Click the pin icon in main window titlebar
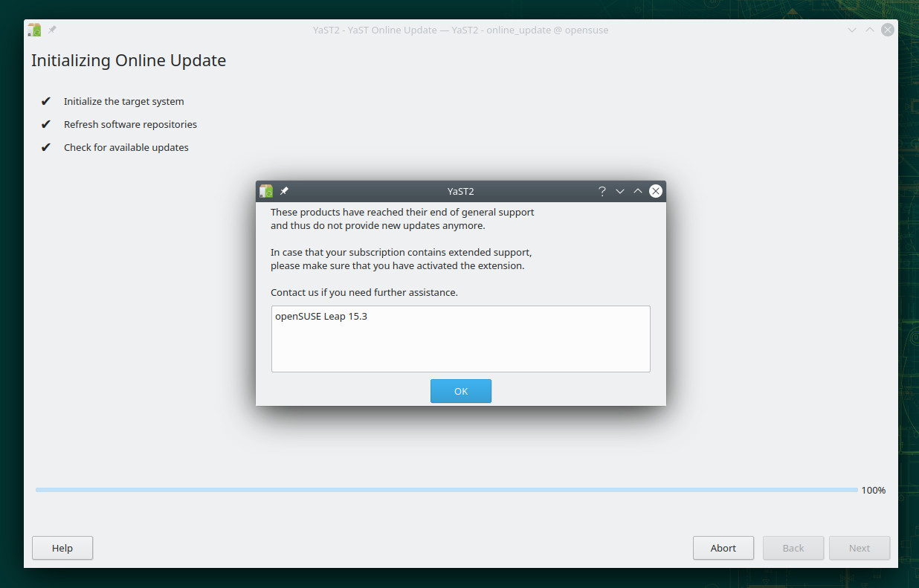The width and height of the screenshot is (919, 588). (52, 30)
